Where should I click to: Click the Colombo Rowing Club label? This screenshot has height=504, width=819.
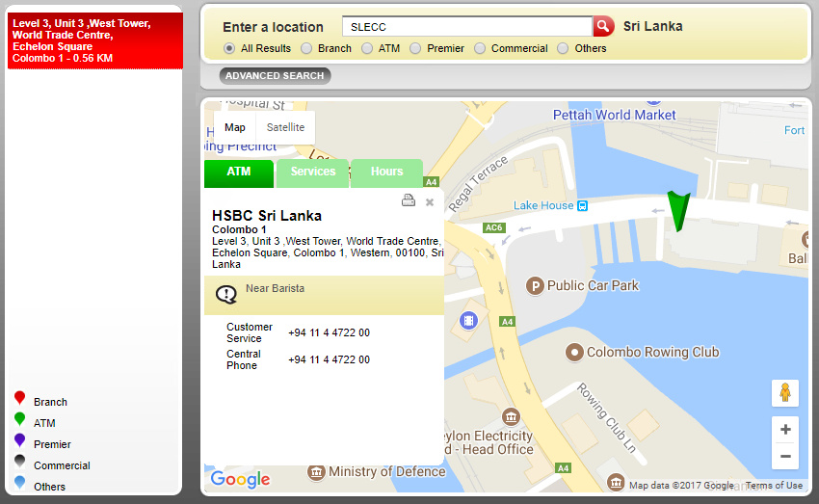click(653, 352)
